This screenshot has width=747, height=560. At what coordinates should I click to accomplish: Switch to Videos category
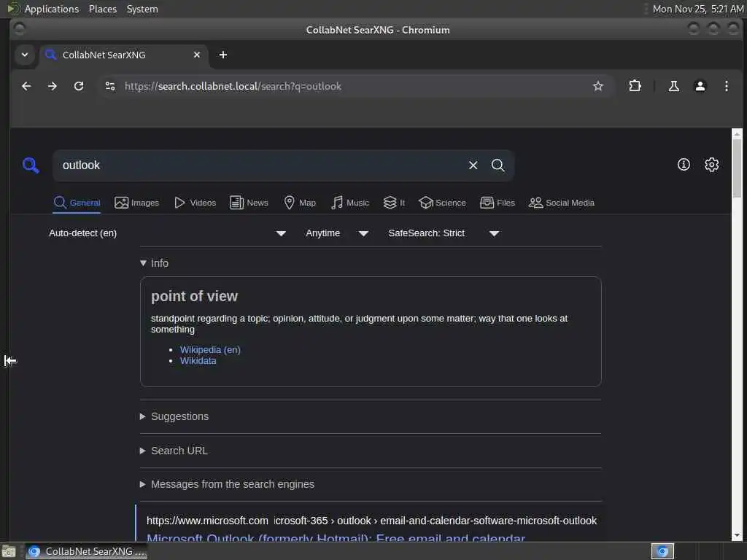click(195, 203)
